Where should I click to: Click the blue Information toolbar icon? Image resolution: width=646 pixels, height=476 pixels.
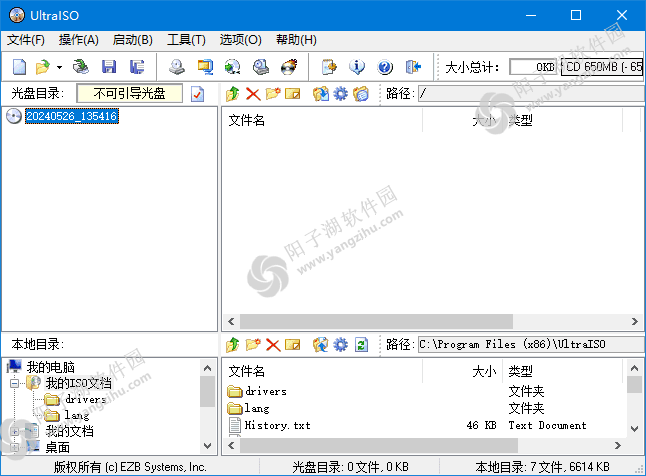tap(357, 67)
